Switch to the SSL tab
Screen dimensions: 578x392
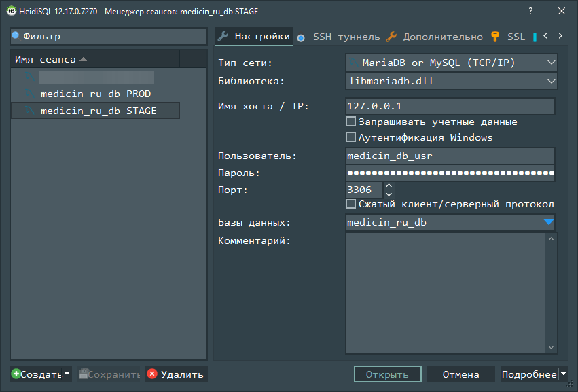(x=508, y=37)
